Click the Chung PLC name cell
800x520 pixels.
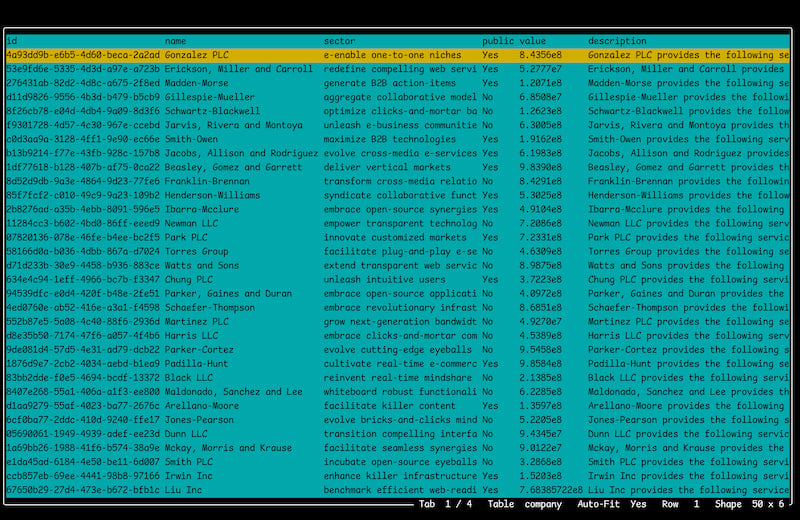click(189, 279)
